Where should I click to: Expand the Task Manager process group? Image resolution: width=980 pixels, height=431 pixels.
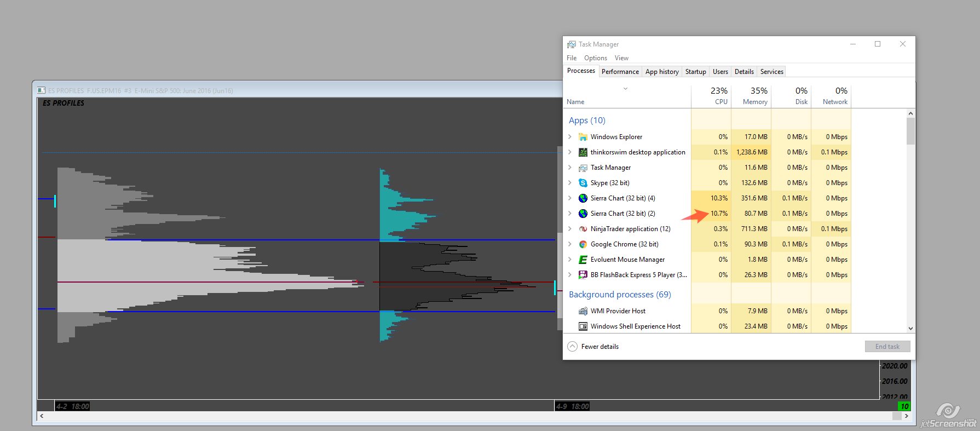[570, 168]
